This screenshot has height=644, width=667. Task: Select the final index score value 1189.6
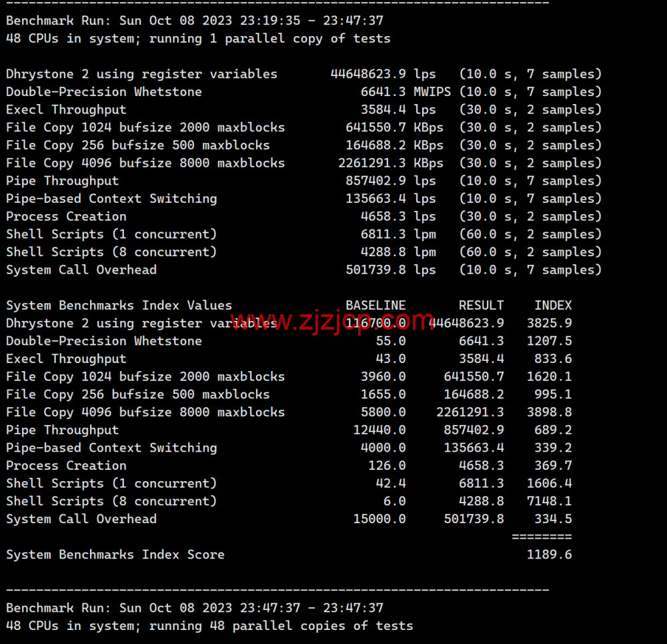(x=549, y=554)
